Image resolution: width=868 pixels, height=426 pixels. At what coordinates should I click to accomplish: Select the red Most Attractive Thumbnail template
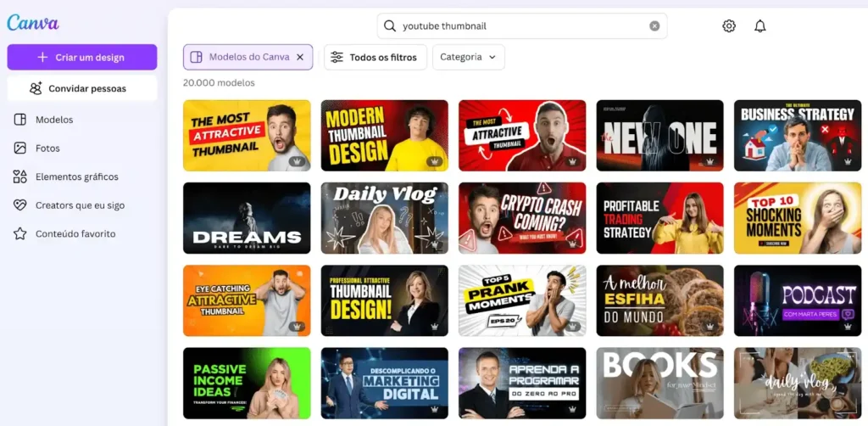click(522, 136)
